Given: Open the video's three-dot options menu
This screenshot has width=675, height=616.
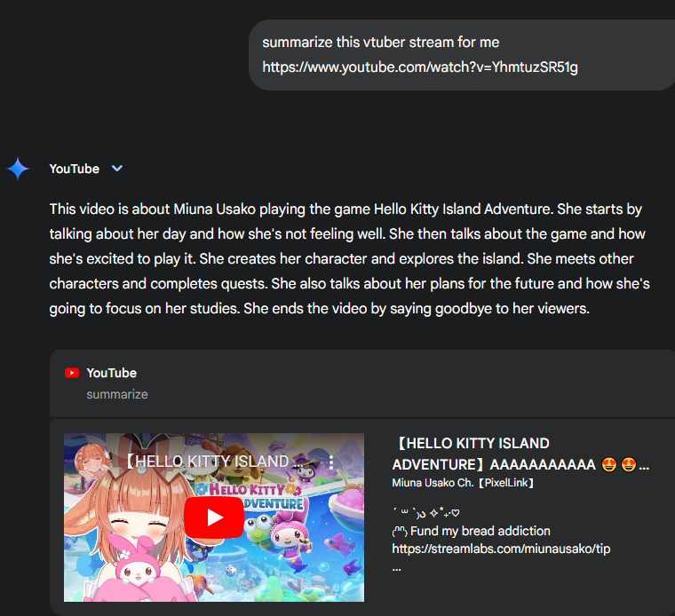Looking at the screenshot, I should [331, 462].
